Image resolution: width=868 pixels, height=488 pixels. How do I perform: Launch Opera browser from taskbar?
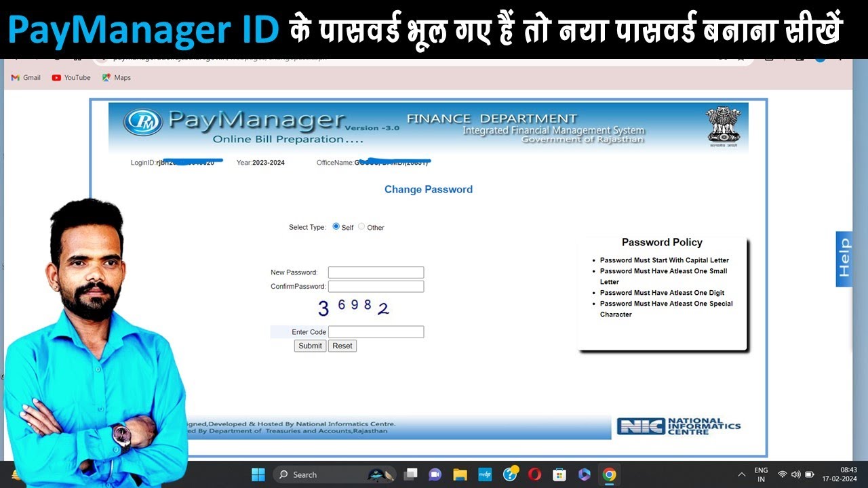[534, 474]
